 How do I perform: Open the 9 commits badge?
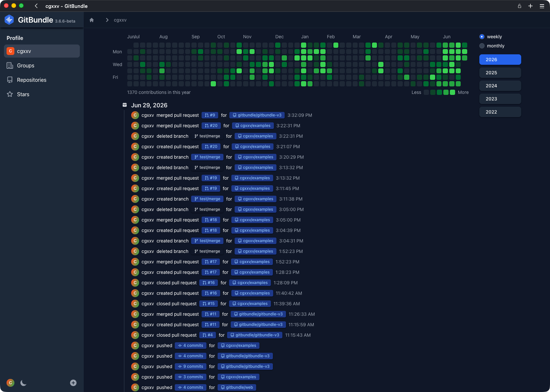point(190,366)
